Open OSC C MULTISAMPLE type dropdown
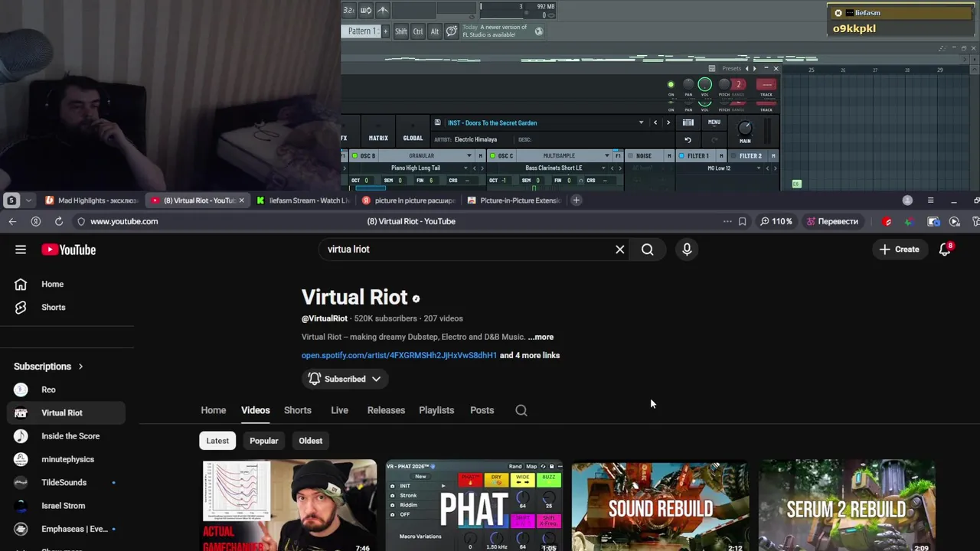Screen dimensions: 980x551 click(607, 156)
